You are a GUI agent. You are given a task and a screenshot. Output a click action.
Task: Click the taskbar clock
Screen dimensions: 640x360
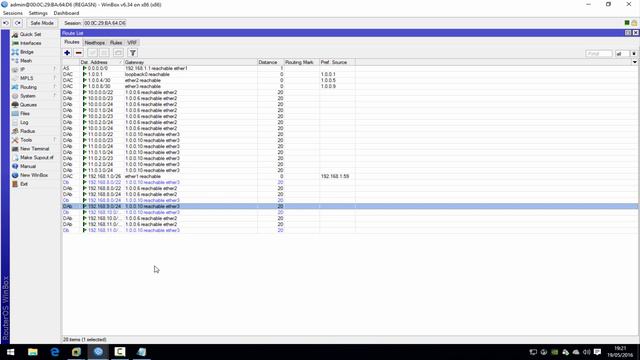pos(620,352)
